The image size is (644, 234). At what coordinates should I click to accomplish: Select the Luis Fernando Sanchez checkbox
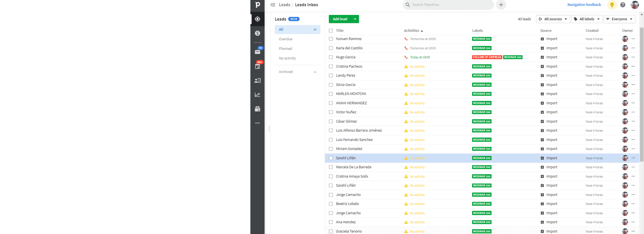click(x=331, y=140)
